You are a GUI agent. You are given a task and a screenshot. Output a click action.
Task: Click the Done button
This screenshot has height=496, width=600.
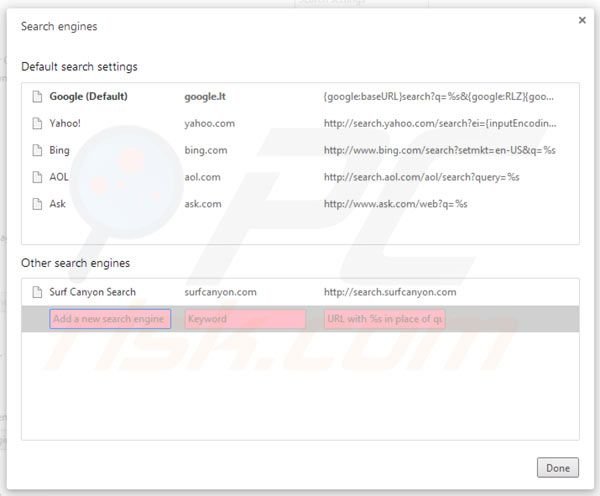pos(558,468)
